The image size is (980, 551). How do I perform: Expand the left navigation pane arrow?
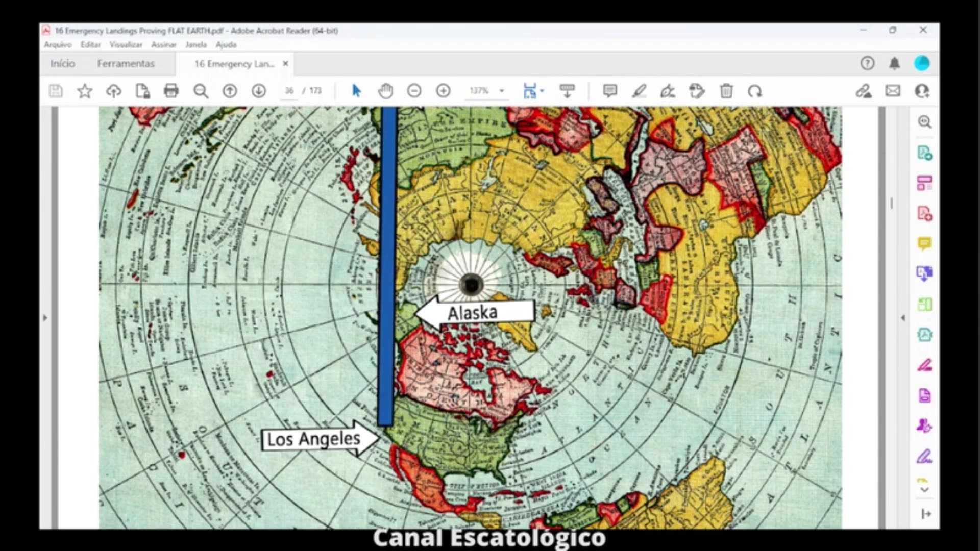(45, 318)
